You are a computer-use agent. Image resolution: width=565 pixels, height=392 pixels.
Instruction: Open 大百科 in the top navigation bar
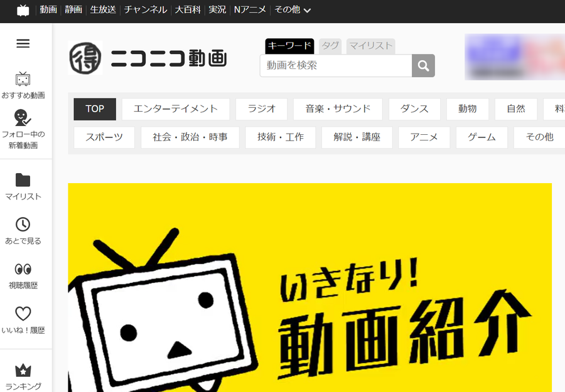pyautogui.click(x=188, y=9)
